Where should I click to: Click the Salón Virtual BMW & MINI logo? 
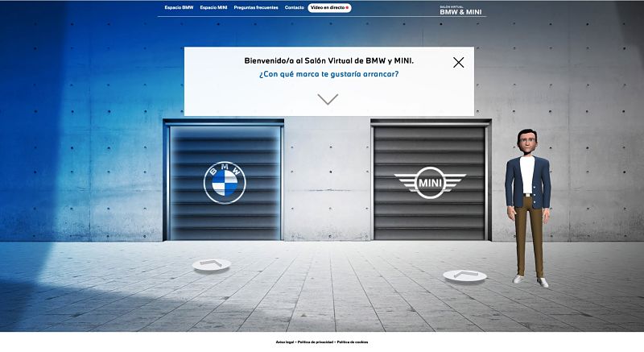point(460,10)
